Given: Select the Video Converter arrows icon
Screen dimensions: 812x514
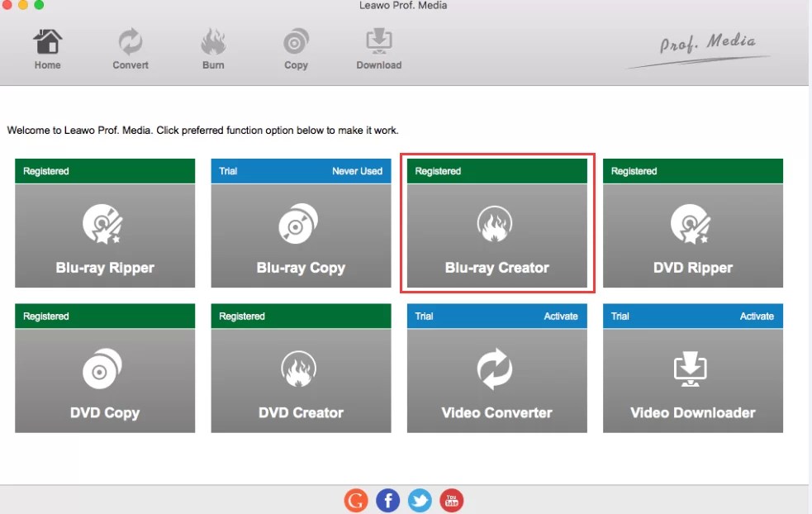Looking at the screenshot, I should point(496,366).
